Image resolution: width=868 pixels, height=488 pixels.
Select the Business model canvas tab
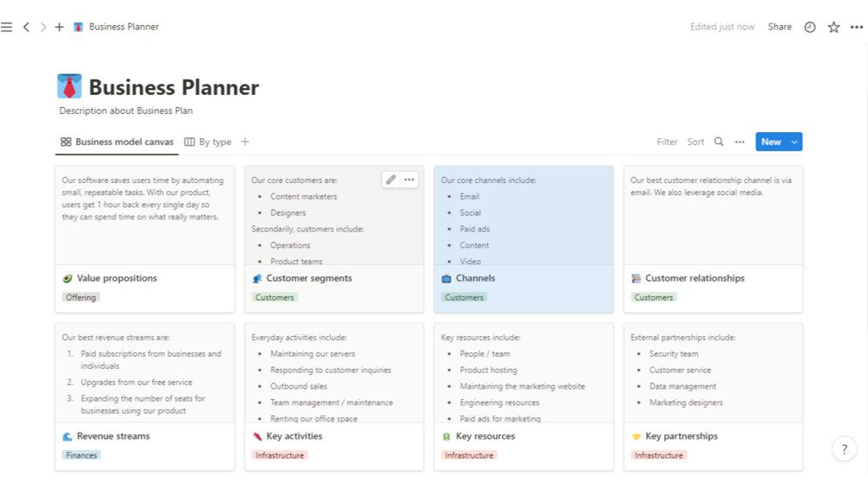(117, 142)
